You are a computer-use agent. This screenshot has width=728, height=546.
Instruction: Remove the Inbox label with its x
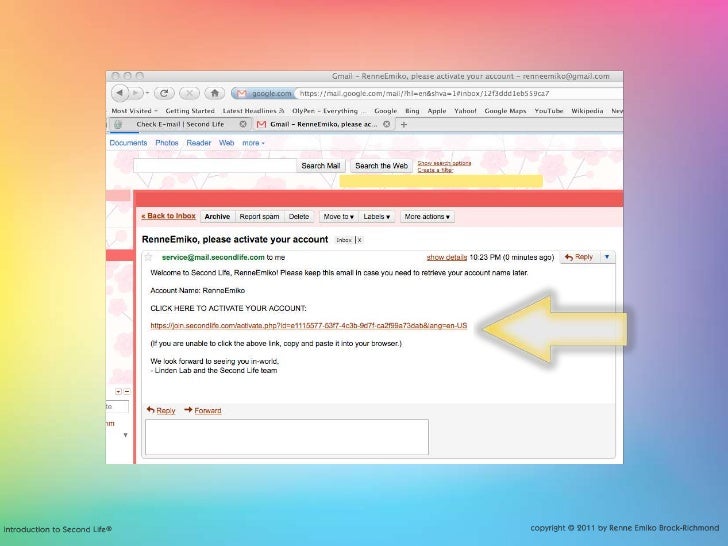coord(359,240)
